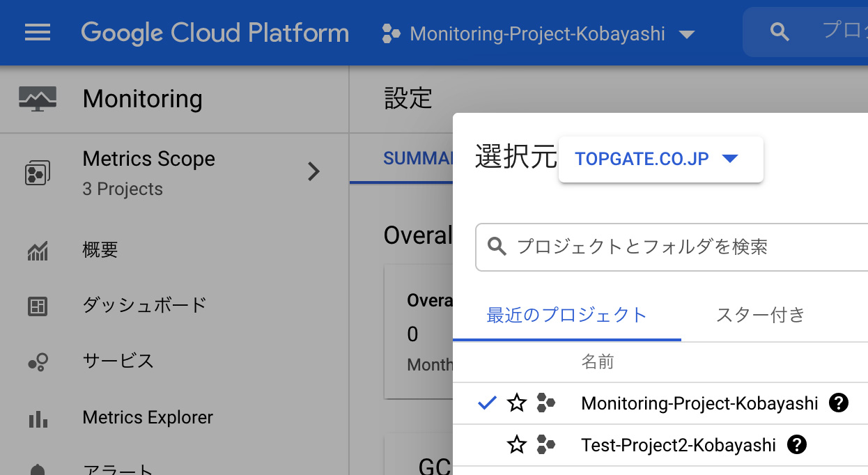This screenshot has height=475, width=868.
Task: Open the TOPGATE.CO.JP organization dropdown
Action: (660, 159)
